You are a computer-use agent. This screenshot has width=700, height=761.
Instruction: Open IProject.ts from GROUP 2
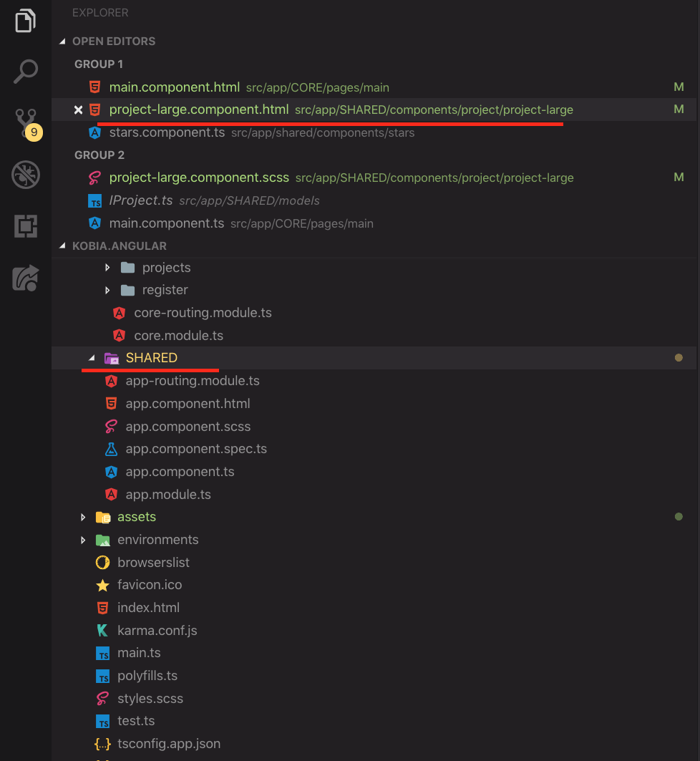point(158,200)
